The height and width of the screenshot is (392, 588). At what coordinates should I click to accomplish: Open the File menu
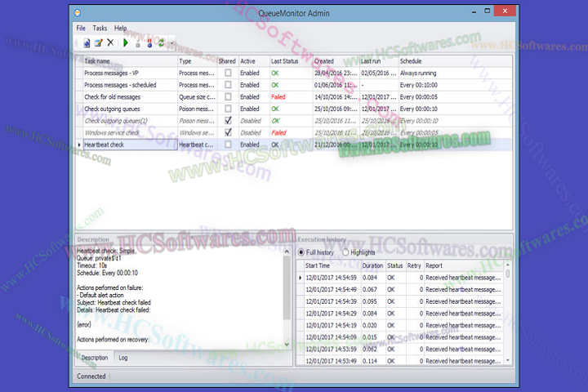tap(81, 28)
